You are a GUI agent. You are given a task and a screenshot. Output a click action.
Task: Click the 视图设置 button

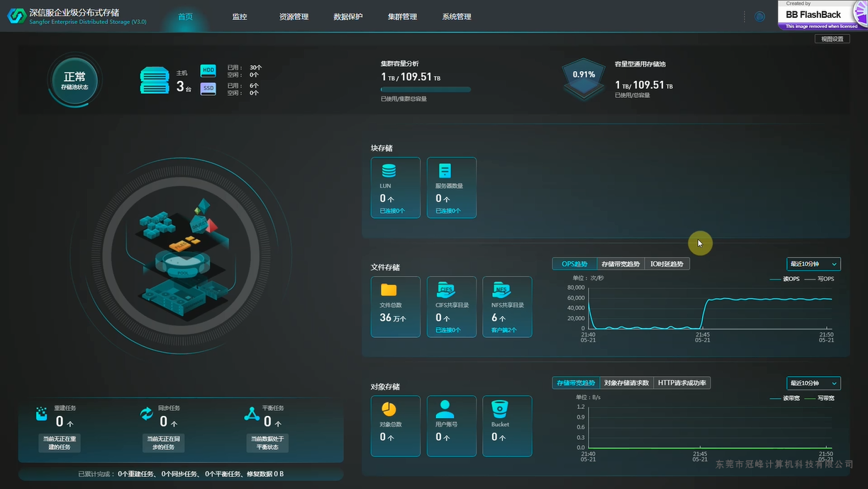point(832,39)
